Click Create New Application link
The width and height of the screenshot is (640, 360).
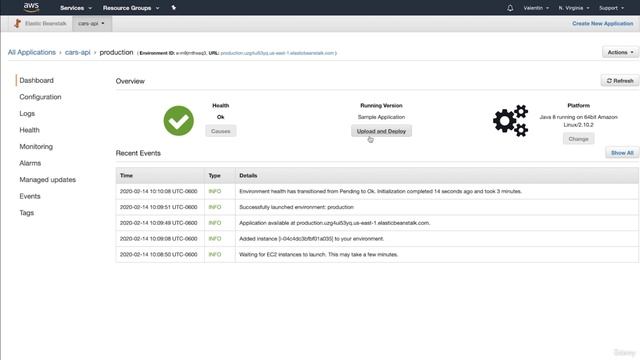[602, 24]
